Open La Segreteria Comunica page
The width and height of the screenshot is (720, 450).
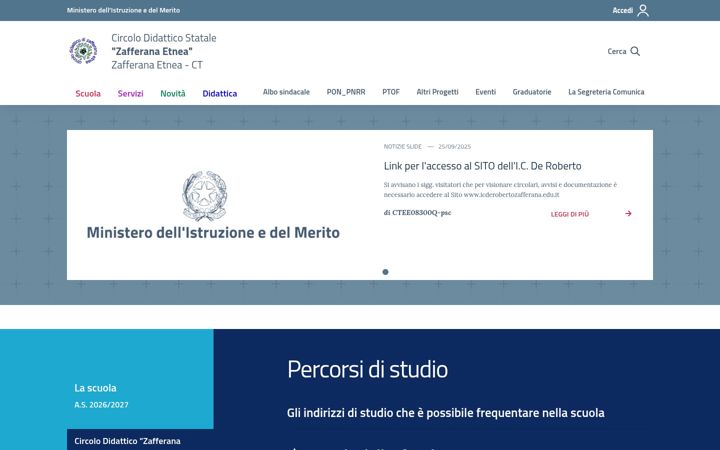[606, 92]
